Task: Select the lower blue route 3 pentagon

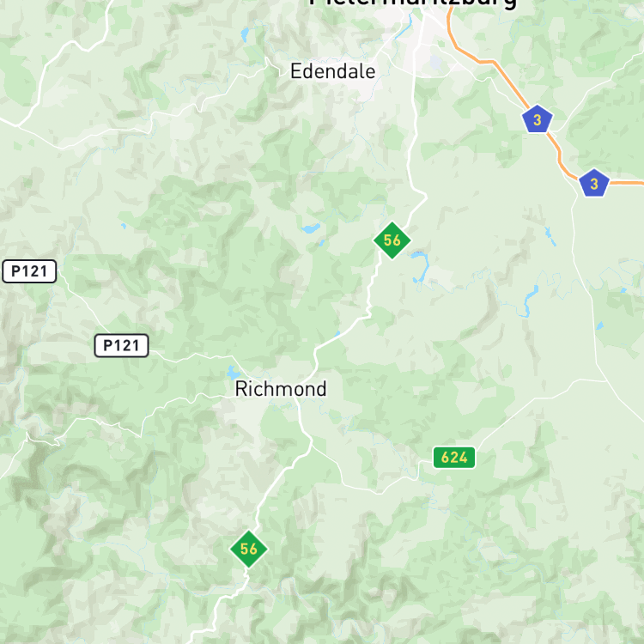Action: click(594, 183)
